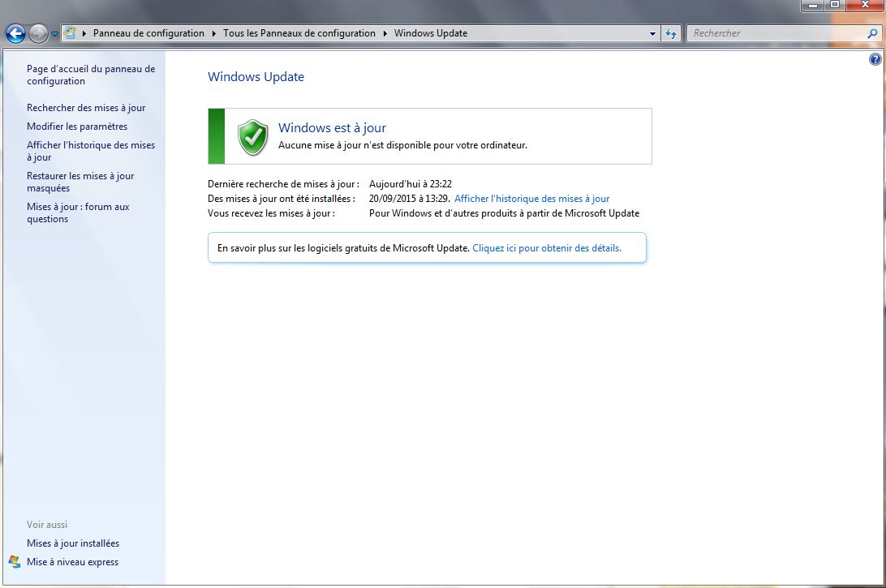Screen dimensions: 886x588
Task: Click Restaurer les mises à jour masquées
Action: pos(80,182)
